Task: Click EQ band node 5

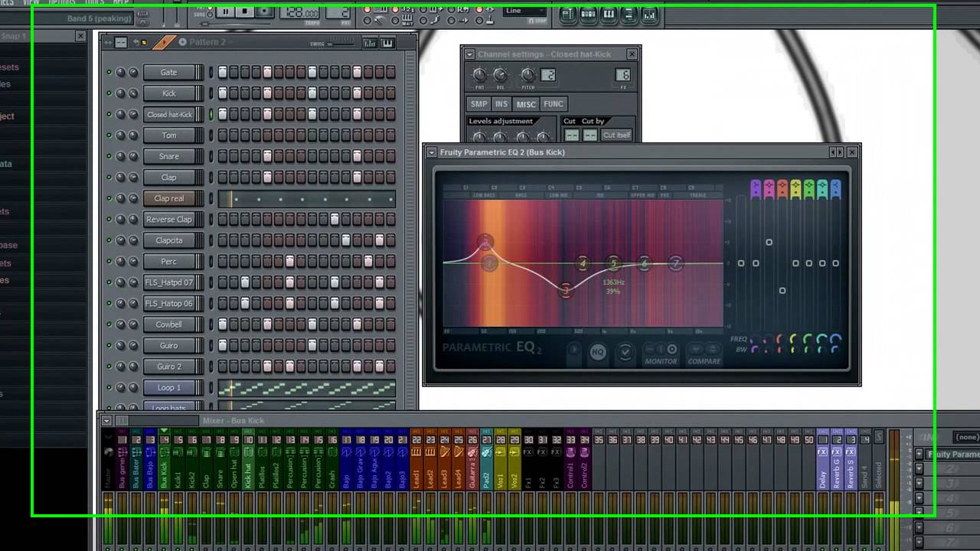Action: (613, 263)
